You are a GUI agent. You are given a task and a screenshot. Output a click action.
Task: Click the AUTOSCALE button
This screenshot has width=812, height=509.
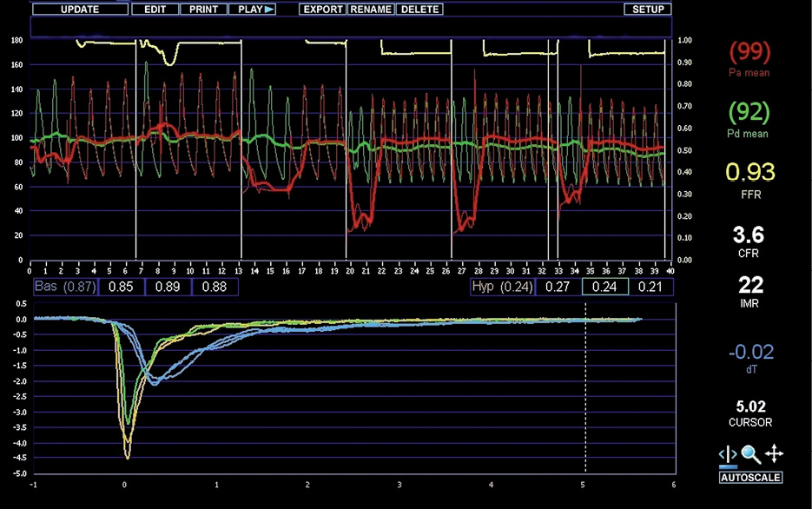(750, 478)
